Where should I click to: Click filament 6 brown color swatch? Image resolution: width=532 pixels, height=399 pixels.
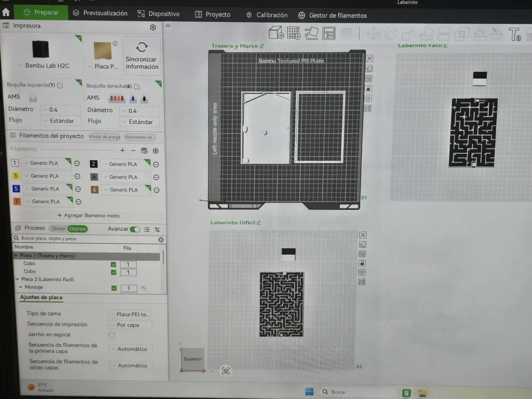tap(95, 190)
